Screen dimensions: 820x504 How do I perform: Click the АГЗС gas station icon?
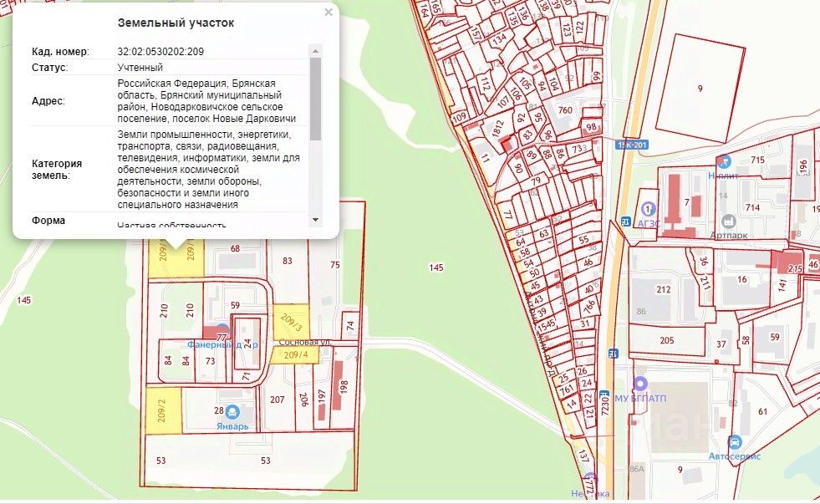click(x=649, y=209)
